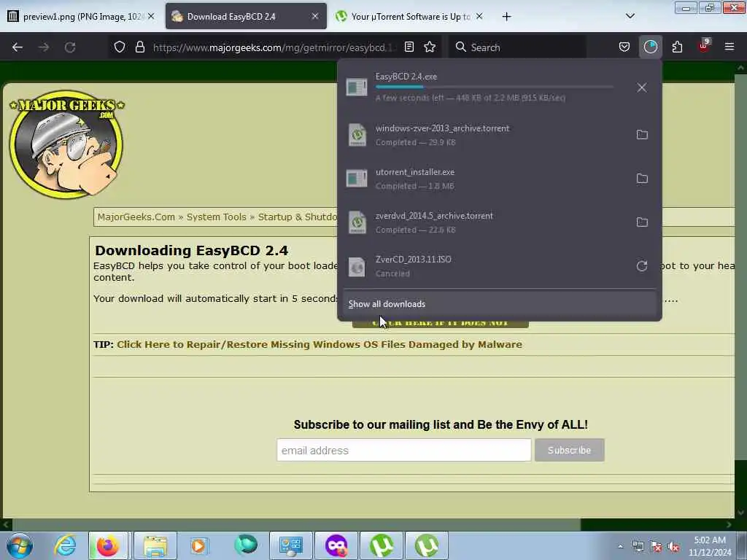The width and height of the screenshot is (747, 560).
Task: Click the forward navigation arrow
Action: click(44, 47)
